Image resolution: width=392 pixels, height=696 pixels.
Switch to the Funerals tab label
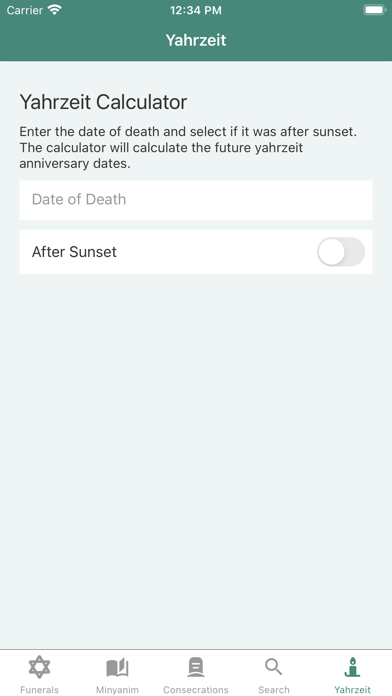tap(40, 690)
